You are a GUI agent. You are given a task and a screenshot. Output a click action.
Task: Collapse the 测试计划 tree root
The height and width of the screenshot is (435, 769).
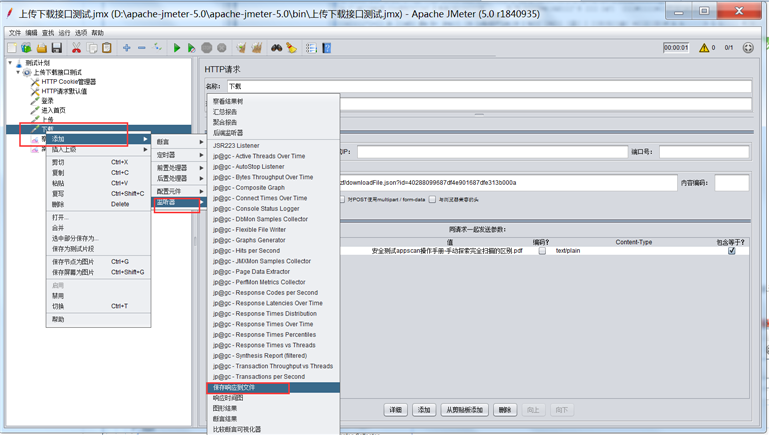click(10, 63)
